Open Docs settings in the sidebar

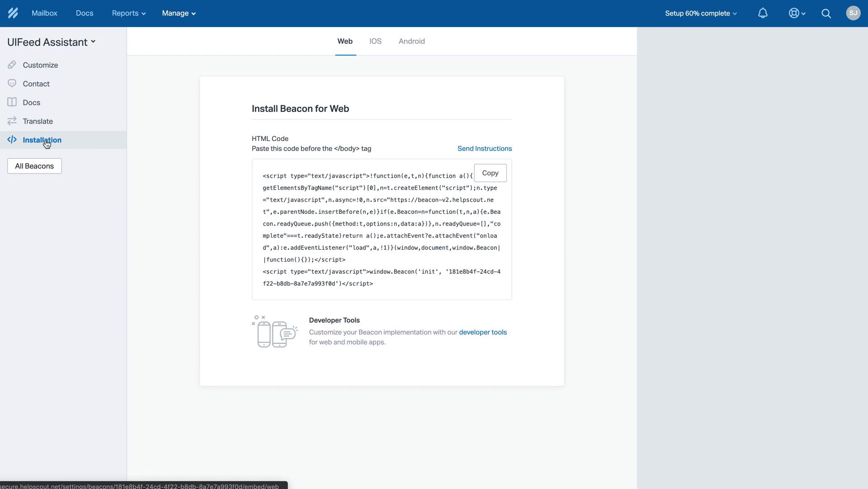tap(63, 103)
